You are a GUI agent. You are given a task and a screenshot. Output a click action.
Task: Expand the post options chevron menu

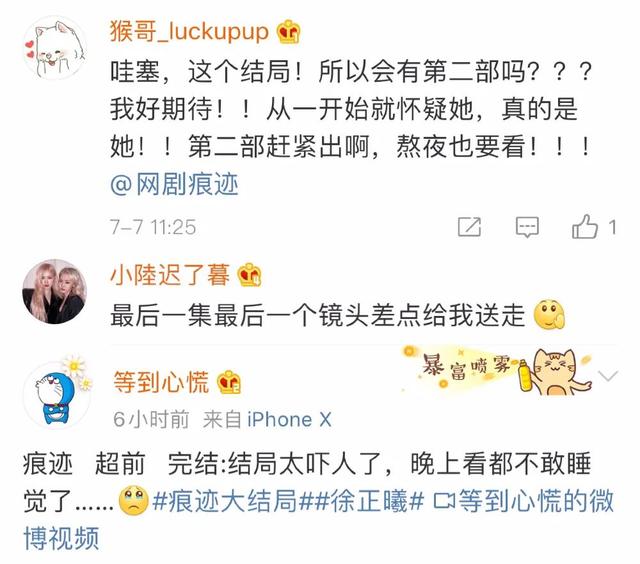tap(608, 375)
